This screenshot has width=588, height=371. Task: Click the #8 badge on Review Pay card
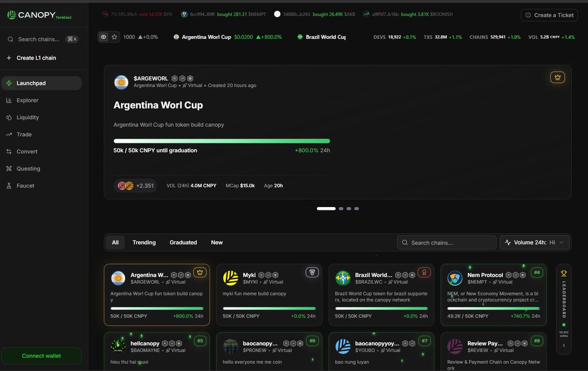point(537,341)
